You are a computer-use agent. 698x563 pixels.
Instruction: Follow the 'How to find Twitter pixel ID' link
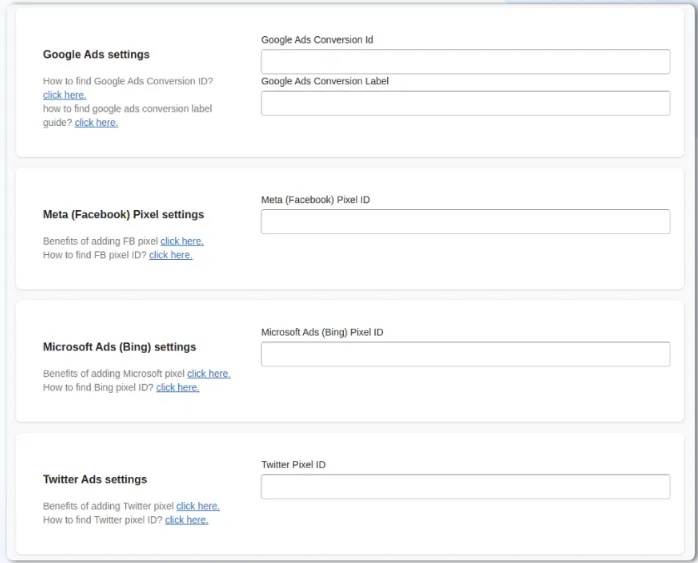187,520
